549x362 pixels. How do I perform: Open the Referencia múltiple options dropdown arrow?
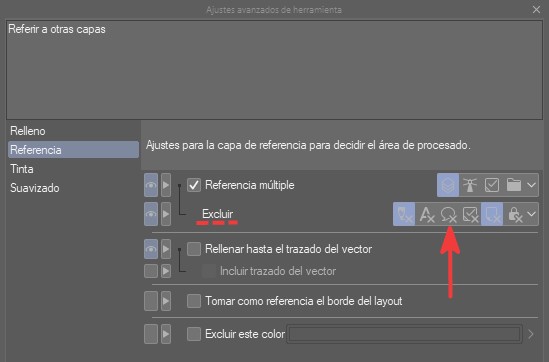531,185
